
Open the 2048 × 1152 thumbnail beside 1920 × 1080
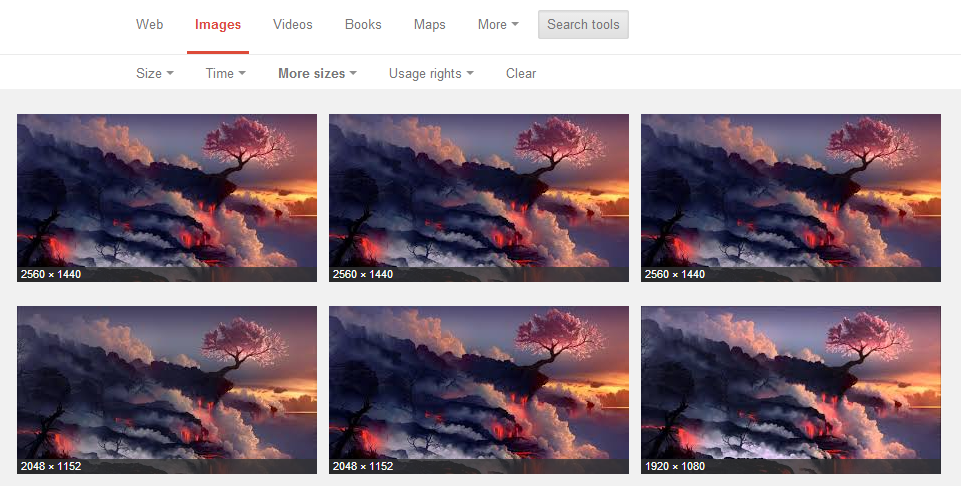[x=479, y=390]
